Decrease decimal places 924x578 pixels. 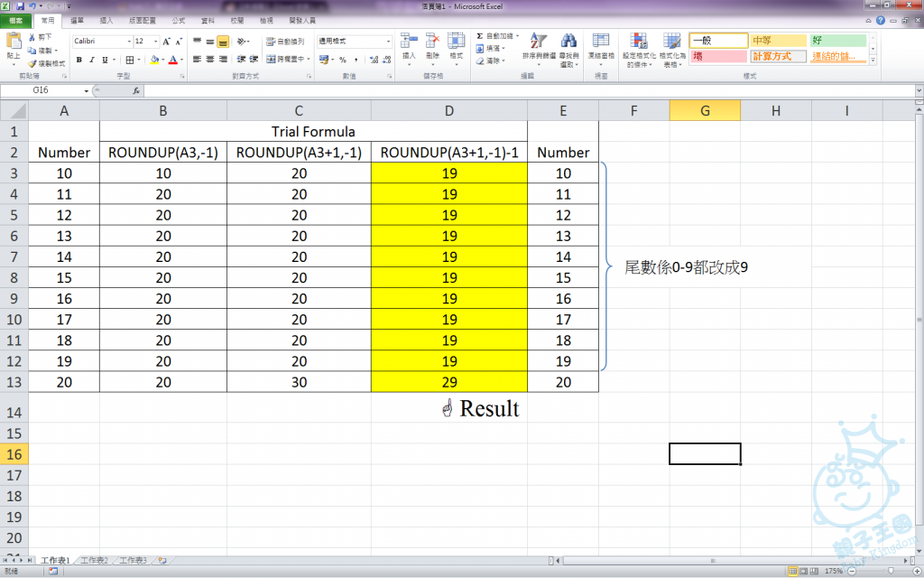point(386,60)
